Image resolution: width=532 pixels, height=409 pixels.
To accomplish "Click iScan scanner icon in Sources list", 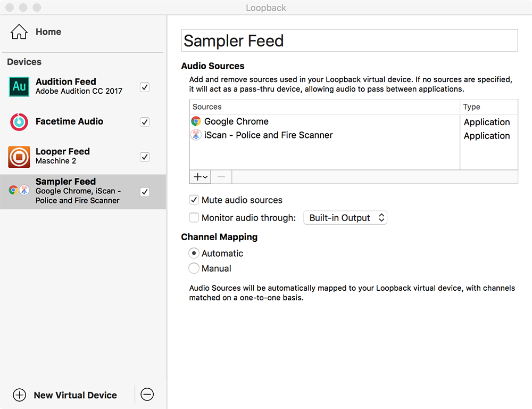I will [196, 135].
